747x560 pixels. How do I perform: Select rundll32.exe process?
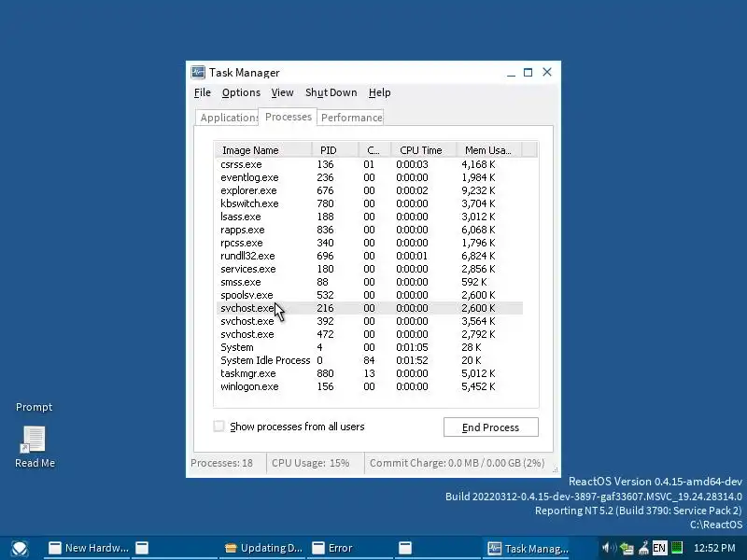point(370,256)
